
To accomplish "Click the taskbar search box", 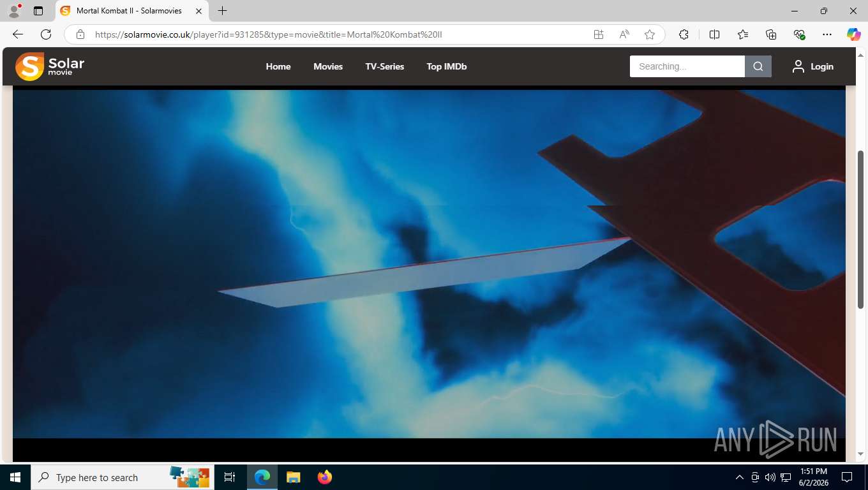I will coord(121,477).
